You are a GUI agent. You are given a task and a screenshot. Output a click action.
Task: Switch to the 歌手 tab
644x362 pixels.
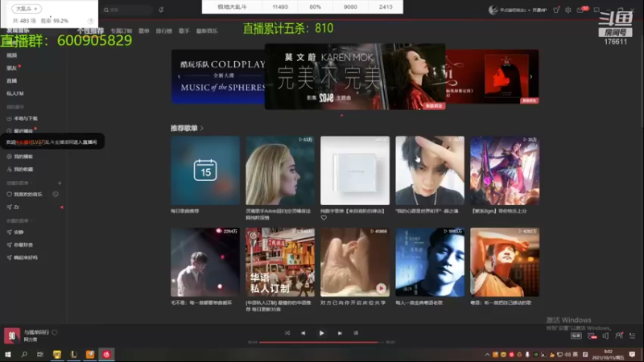[184, 31]
